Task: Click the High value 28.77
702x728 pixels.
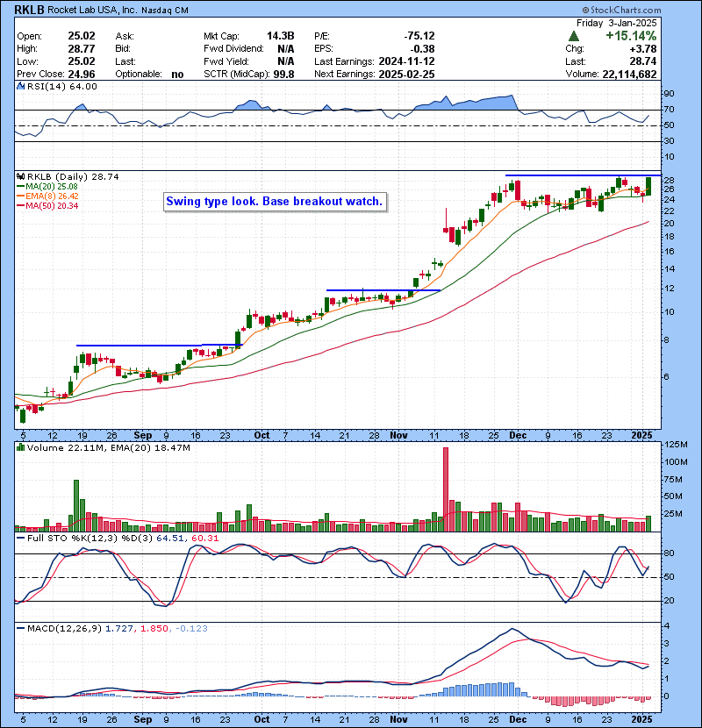Action: (82, 49)
